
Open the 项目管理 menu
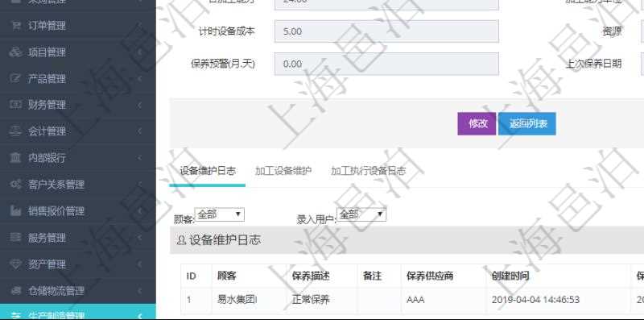click(77, 52)
